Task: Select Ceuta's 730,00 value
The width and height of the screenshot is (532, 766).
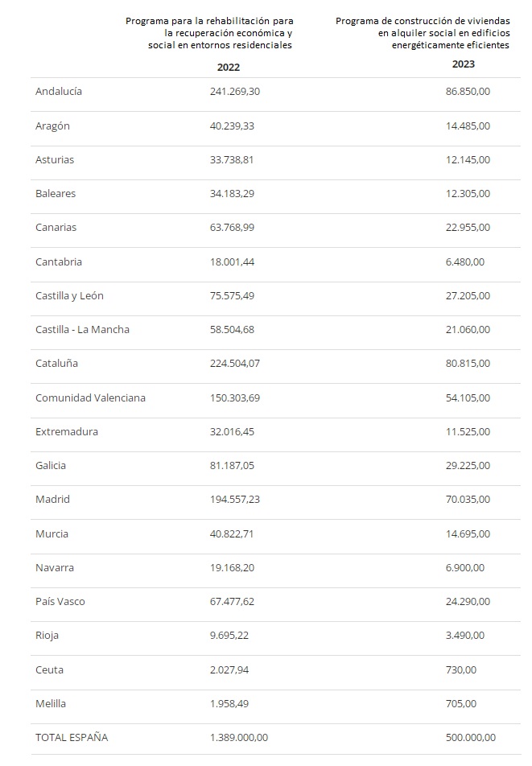Action: pyautogui.click(x=461, y=670)
